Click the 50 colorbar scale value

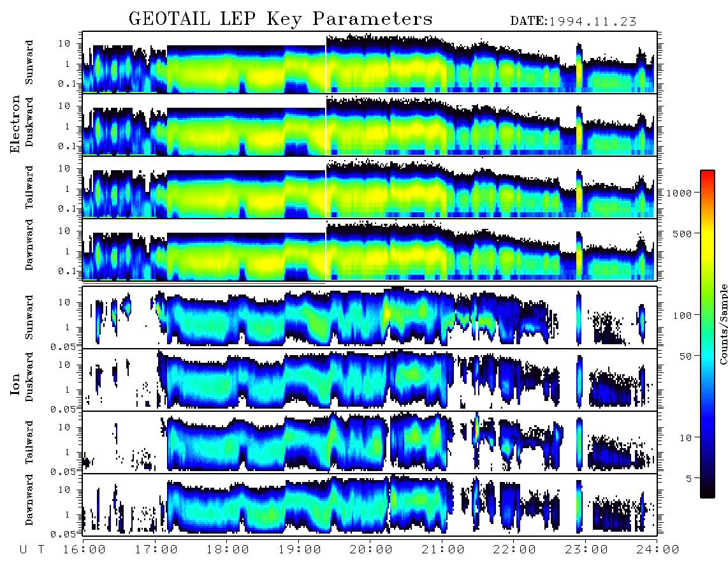pos(685,356)
